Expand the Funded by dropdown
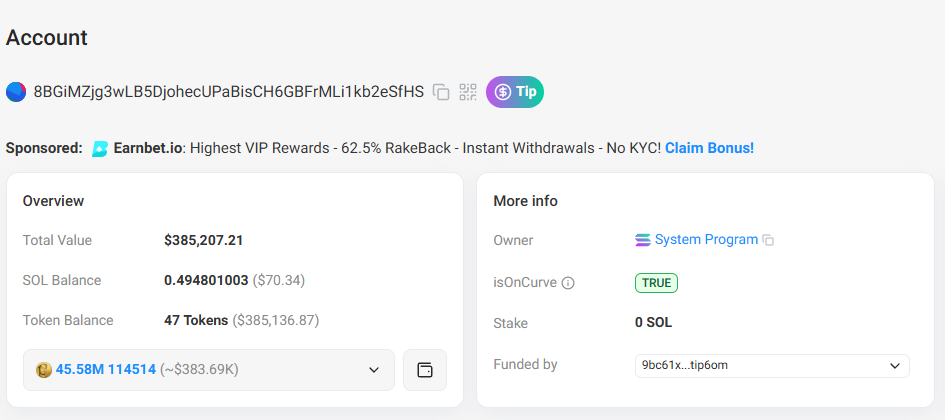The height and width of the screenshot is (420, 945). (893, 365)
